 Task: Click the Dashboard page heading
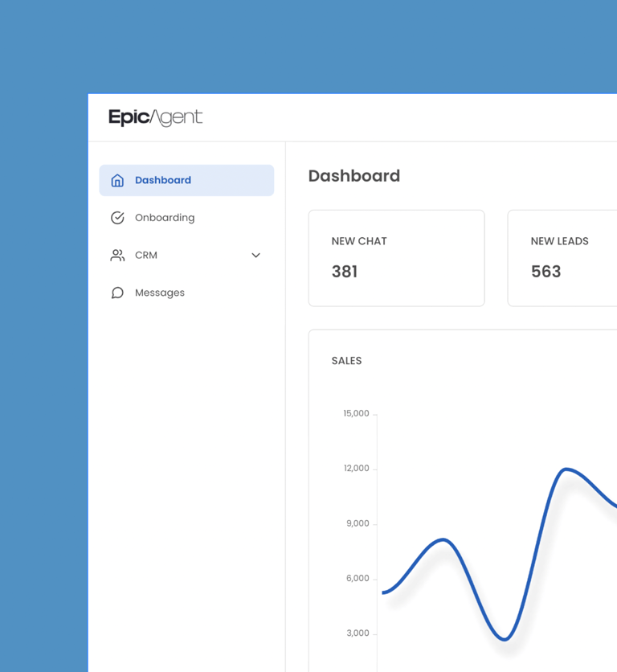354,176
